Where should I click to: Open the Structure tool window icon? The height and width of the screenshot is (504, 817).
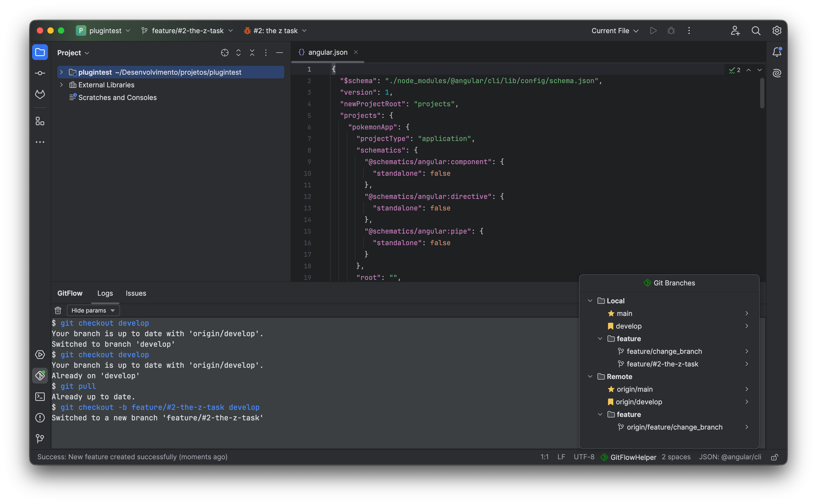coord(40,121)
